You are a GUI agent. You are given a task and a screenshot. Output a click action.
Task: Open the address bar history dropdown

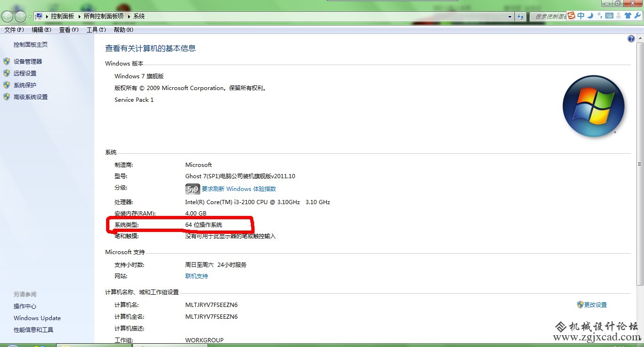tap(510, 17)
